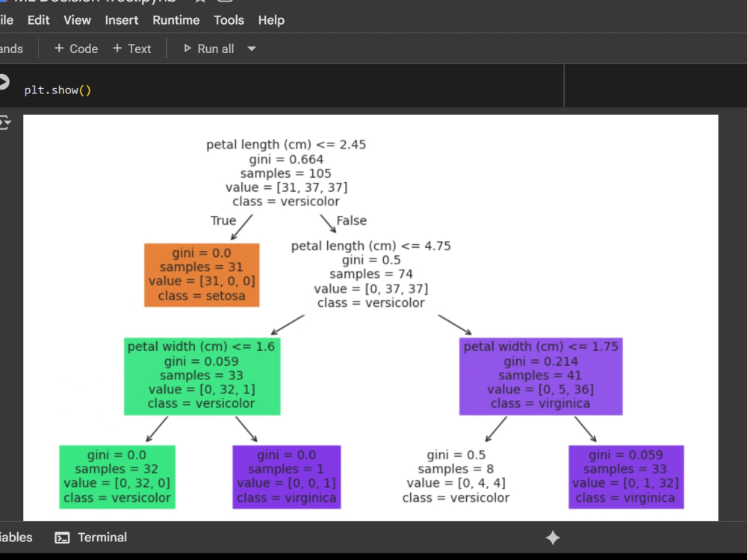Open the Edit menu
This screenshot has height=560, width=747.
click(39, 20)
